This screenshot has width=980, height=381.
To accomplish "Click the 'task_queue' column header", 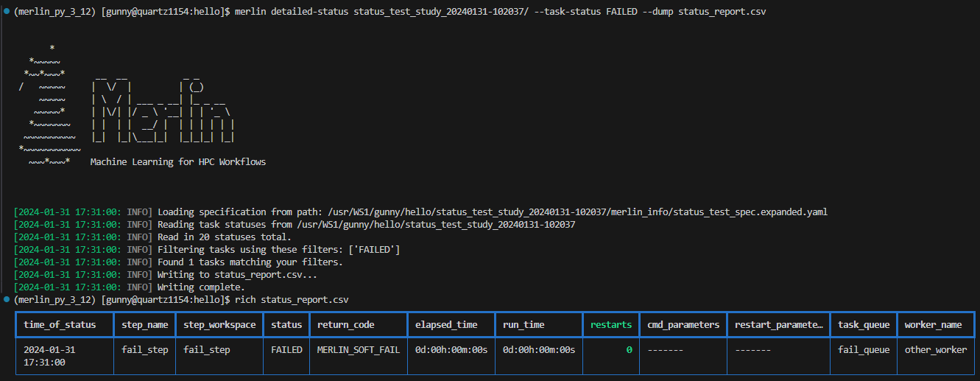I will [x=864, y=325].
